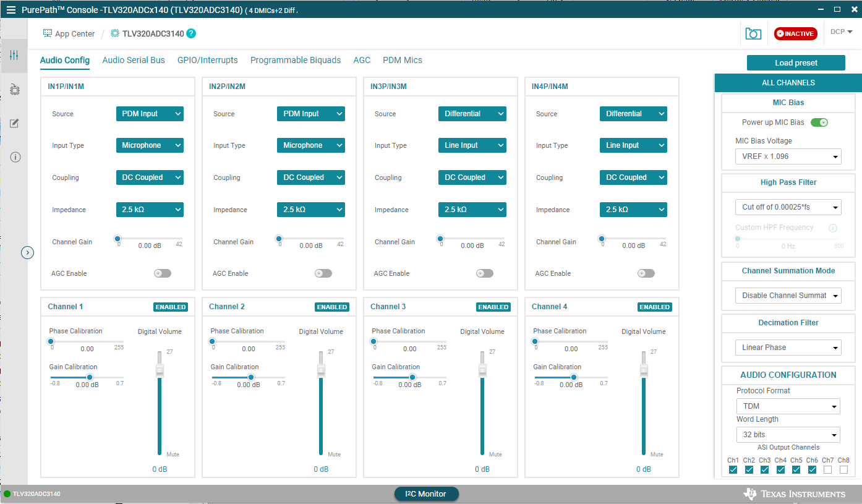Toggle the Channel 4 ENABLED button

coord(655,307)
